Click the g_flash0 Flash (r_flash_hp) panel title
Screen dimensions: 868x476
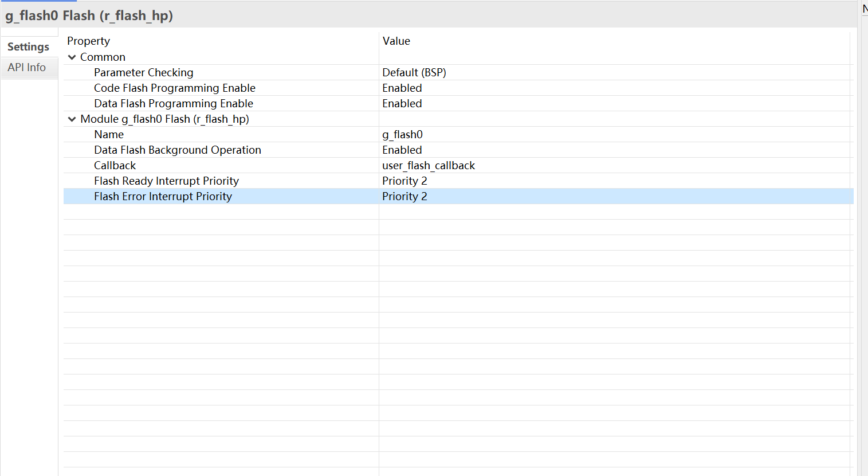[x=89, y=15]
